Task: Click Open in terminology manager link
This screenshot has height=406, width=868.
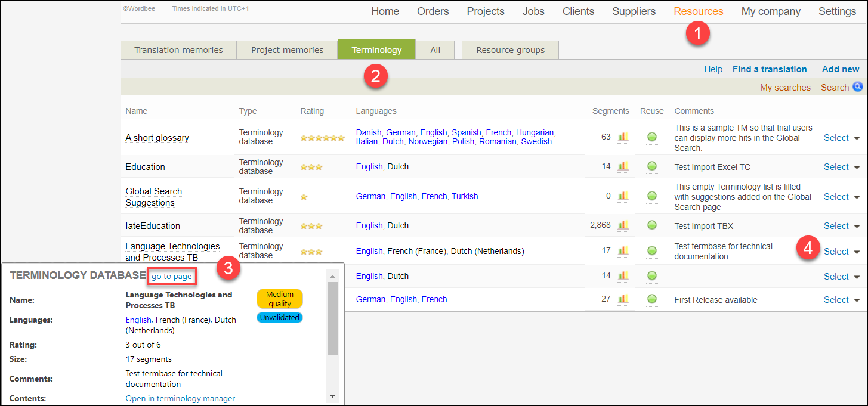Action: coord(180,398)
